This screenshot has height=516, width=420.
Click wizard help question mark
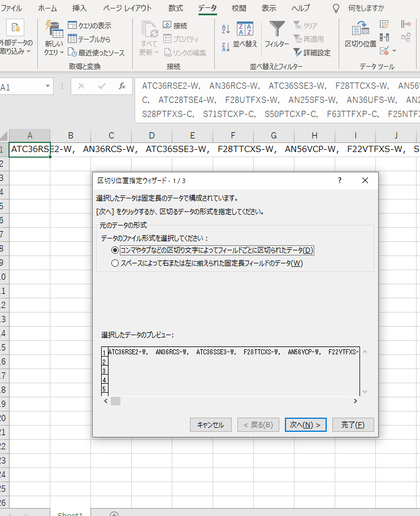point(340,180)
